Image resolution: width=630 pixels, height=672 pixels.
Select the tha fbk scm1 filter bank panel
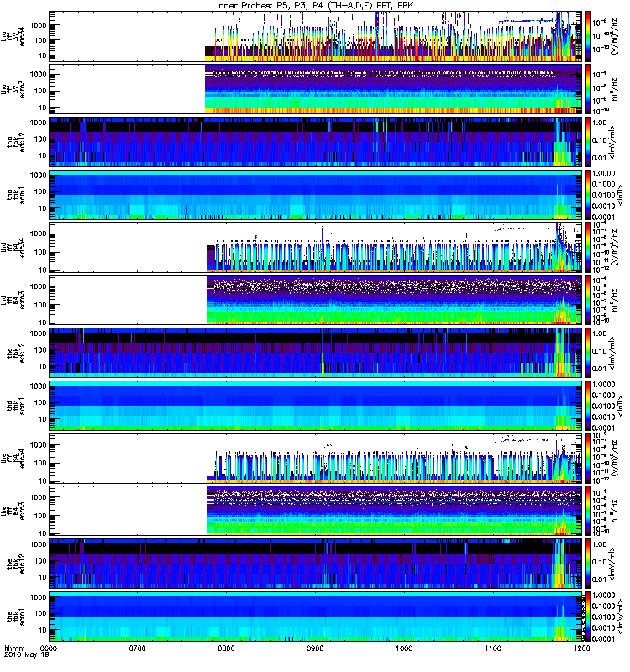tap(316, 195)
